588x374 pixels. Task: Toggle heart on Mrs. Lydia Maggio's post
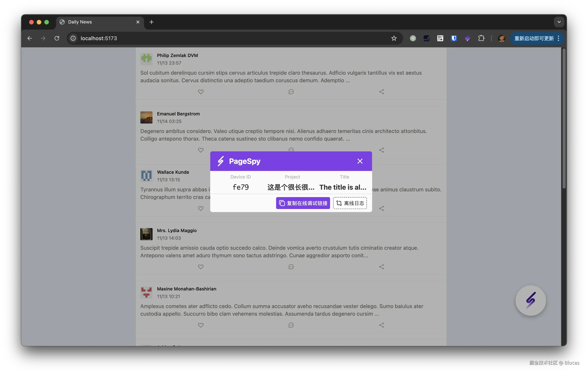point(200,267)
